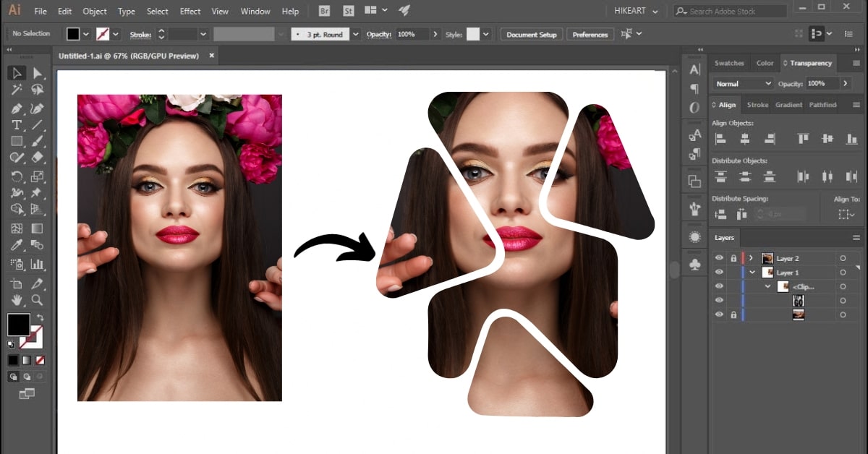
Task: Click target circle of Layer 2
Action: coord(843,258)
